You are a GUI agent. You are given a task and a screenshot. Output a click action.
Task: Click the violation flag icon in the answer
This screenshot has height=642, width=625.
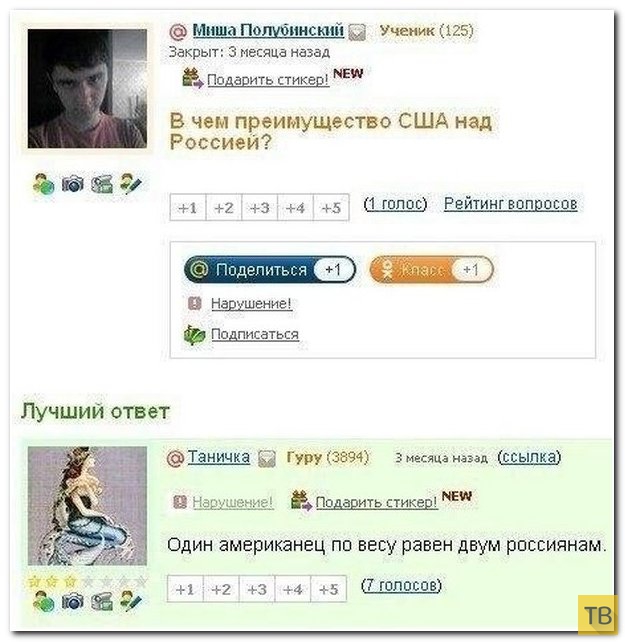point(179,502)
